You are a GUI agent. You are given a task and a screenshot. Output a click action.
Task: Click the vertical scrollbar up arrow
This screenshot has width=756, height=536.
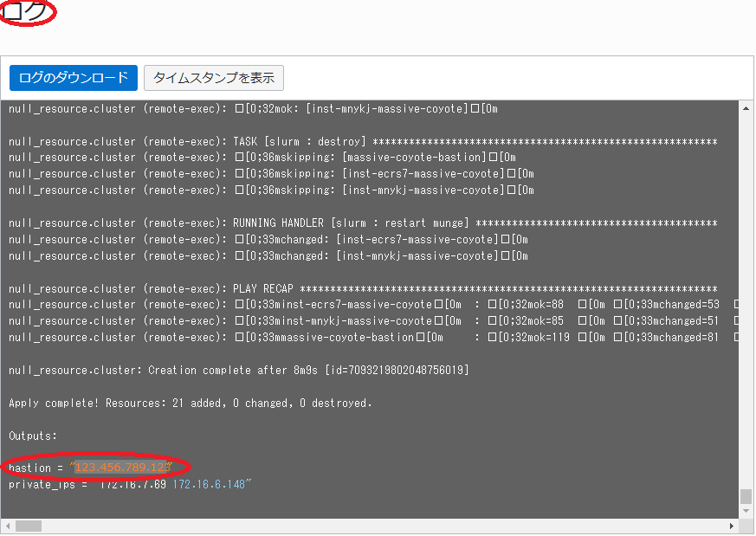(746, 107)
